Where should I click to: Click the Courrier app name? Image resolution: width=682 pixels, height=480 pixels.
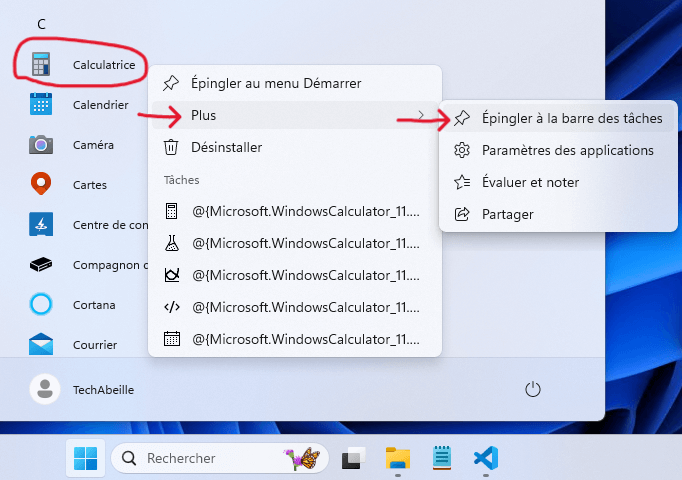point(95,345)
